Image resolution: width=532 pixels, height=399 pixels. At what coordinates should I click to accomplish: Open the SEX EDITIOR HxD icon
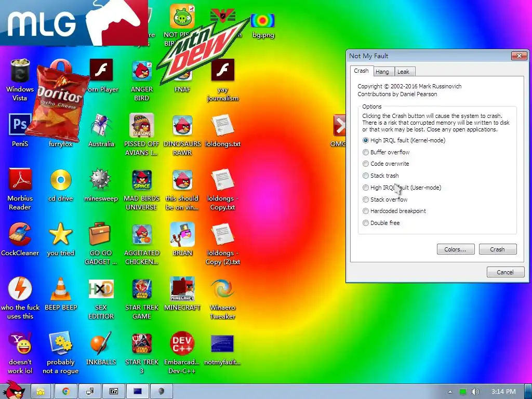101,288
